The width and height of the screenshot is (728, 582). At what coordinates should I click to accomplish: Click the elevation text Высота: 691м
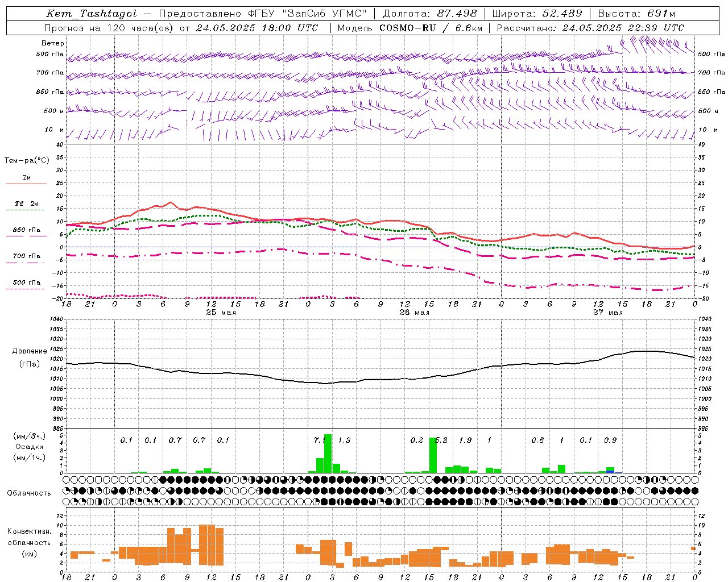coord(636,14)
